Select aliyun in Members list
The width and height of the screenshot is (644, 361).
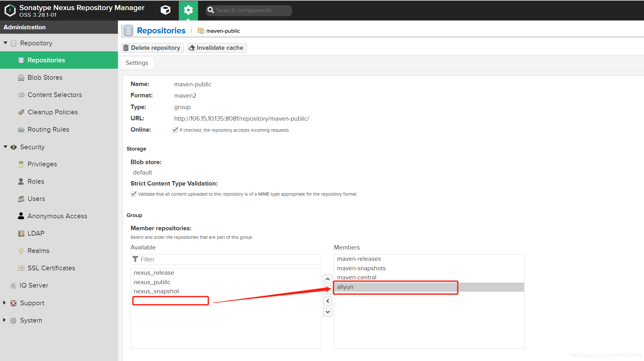pos(395,287)
